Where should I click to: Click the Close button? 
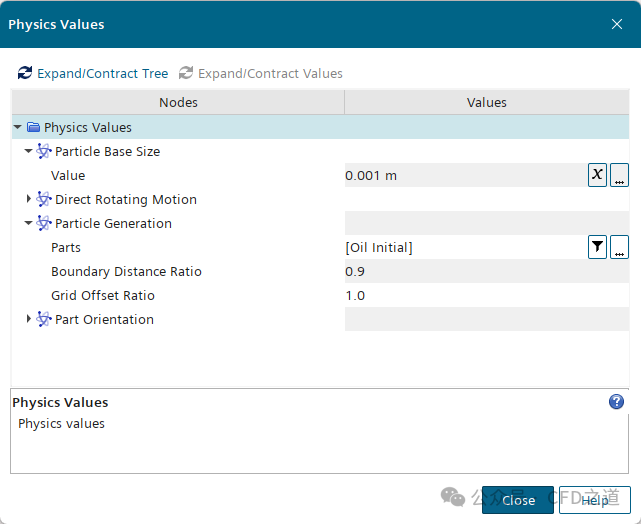[517, 500]
